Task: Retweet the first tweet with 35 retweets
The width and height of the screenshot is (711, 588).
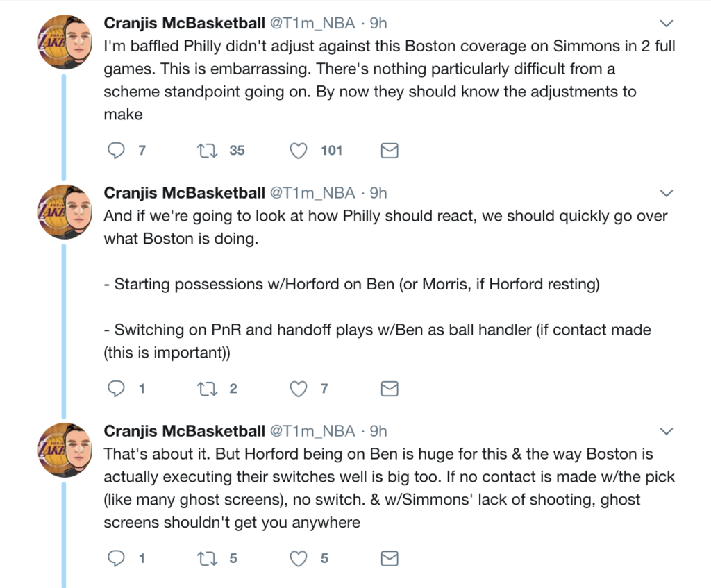Action: (206, 150)
